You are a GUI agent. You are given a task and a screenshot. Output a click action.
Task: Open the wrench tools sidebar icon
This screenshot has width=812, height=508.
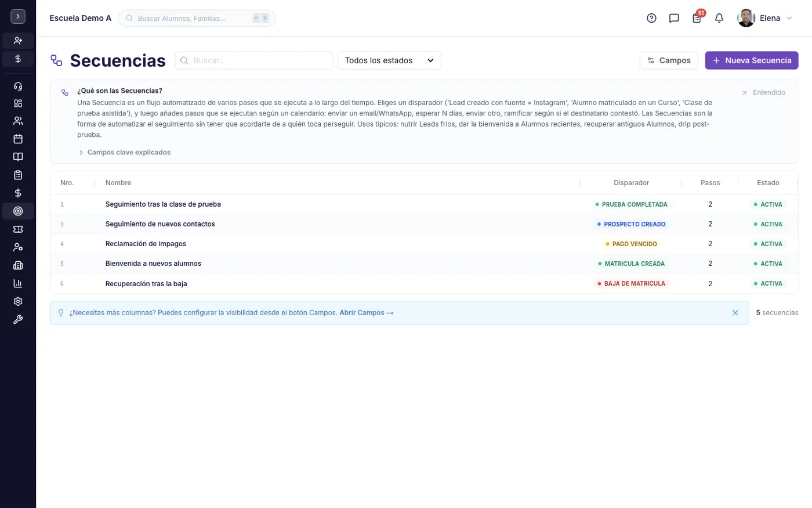18,319
